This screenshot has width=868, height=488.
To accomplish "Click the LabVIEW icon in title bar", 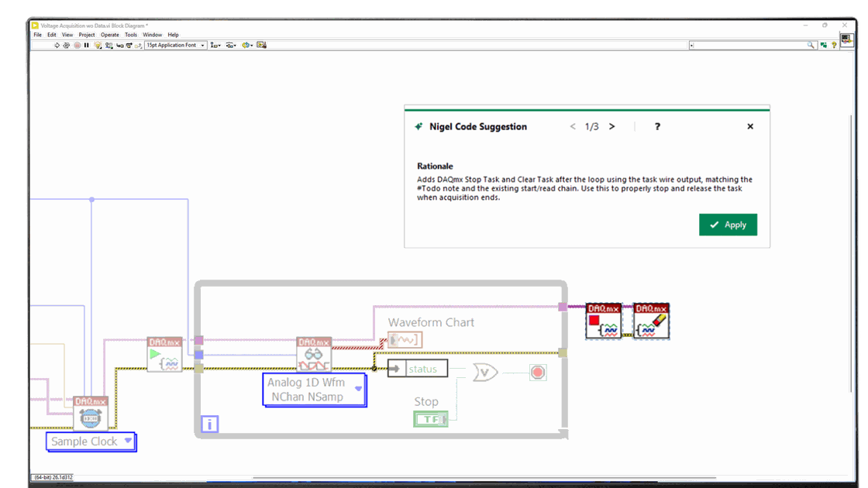I will click(x=35, y=26).
